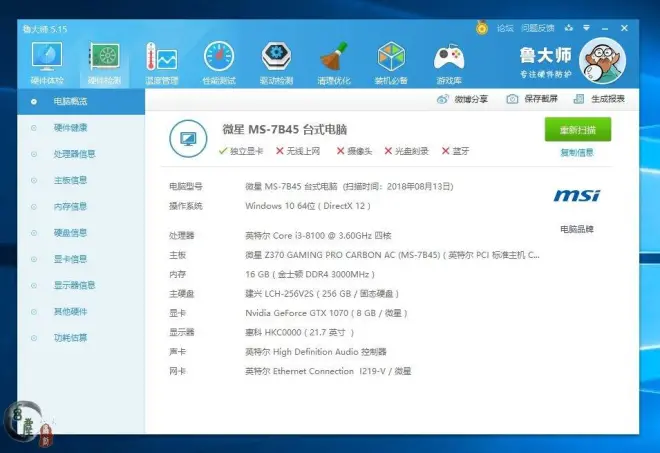The image size is (660, 453).
Task: Click the green 重新扫描 rescan button
Action: pos(578,130)
